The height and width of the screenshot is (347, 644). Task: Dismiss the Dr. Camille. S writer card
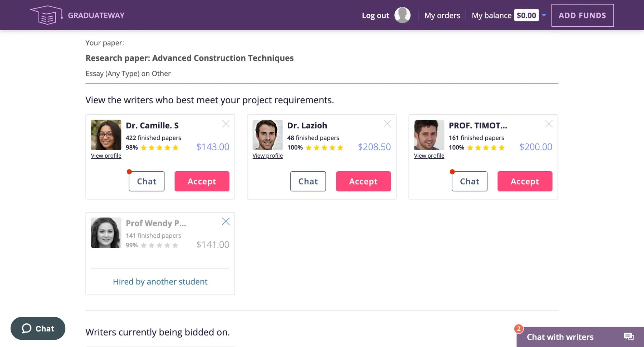(226, 124)
